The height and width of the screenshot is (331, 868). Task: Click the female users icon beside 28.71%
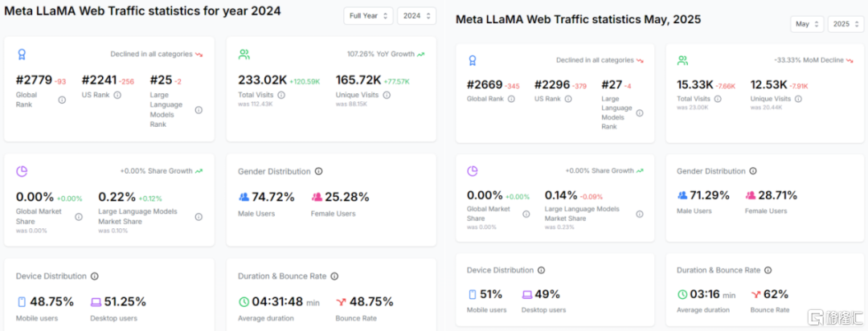(751, 195)
